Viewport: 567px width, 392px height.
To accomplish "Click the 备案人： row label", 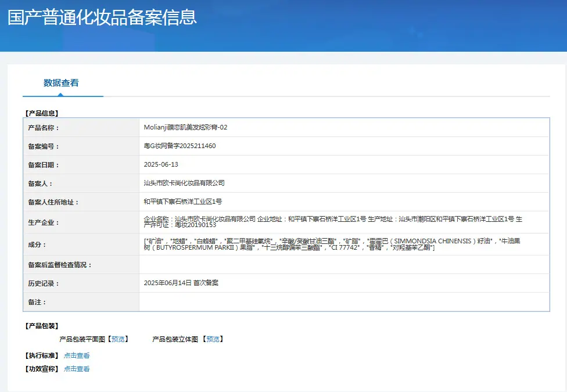I will click(40, 184).
